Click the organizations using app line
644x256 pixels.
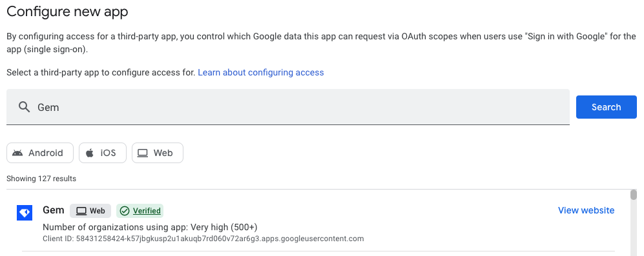pyautogui.click(x=150, y=227)
